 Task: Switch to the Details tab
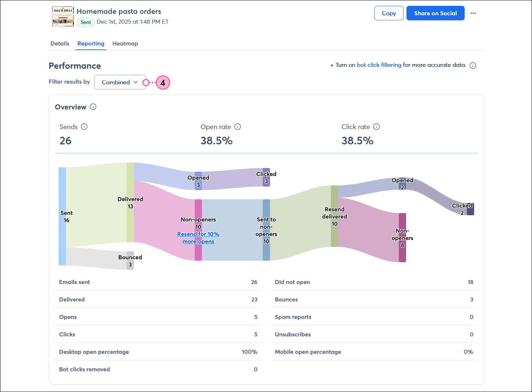pyautogui.click(x=60, y=43)
